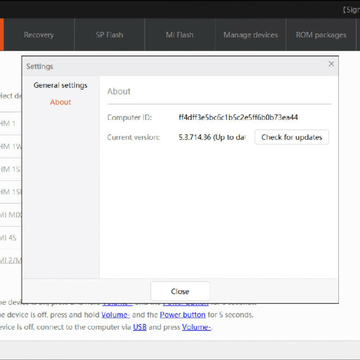Click the Check for updates button
This screenshot has height=360, width=360.
point(292,137)
